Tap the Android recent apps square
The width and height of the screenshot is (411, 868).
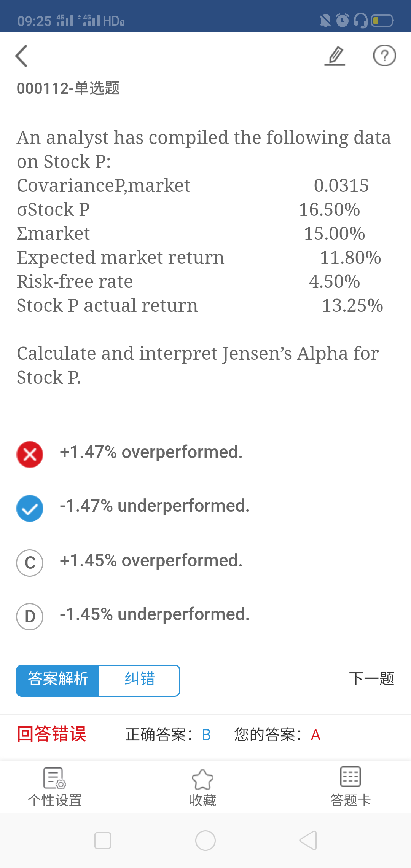coord(103,840)
